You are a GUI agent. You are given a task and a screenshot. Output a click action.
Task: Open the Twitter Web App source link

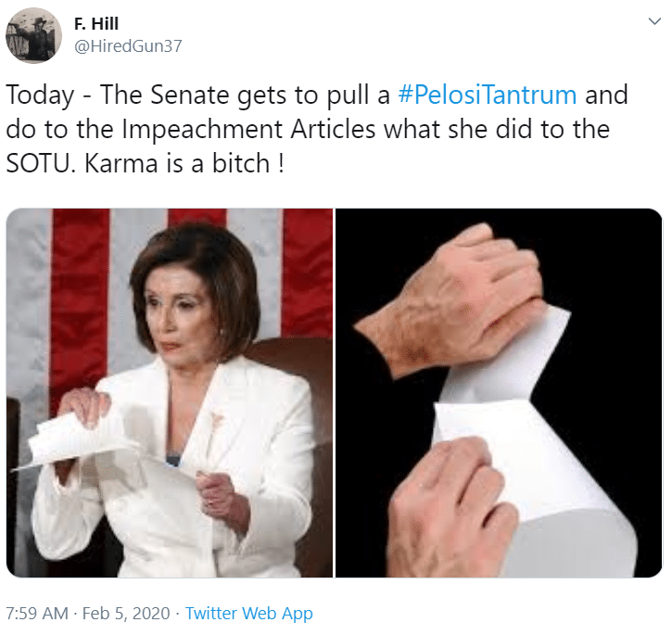click(x=249, y=614)
